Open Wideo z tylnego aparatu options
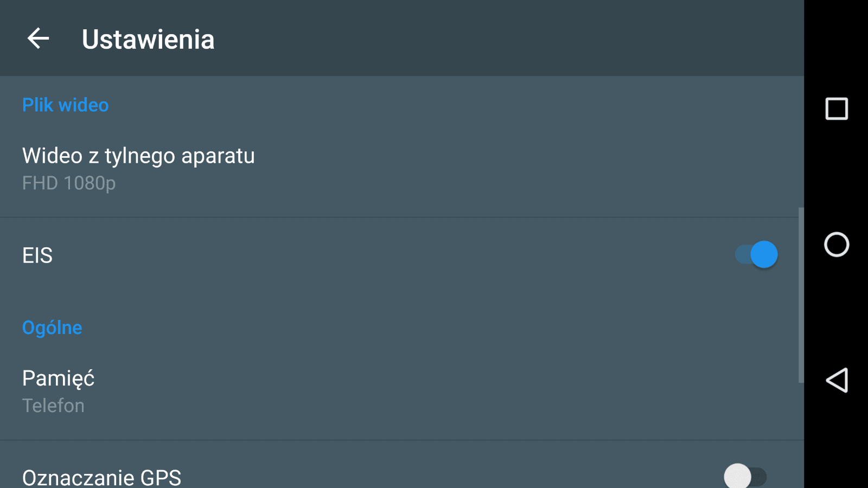 point(401,169)
